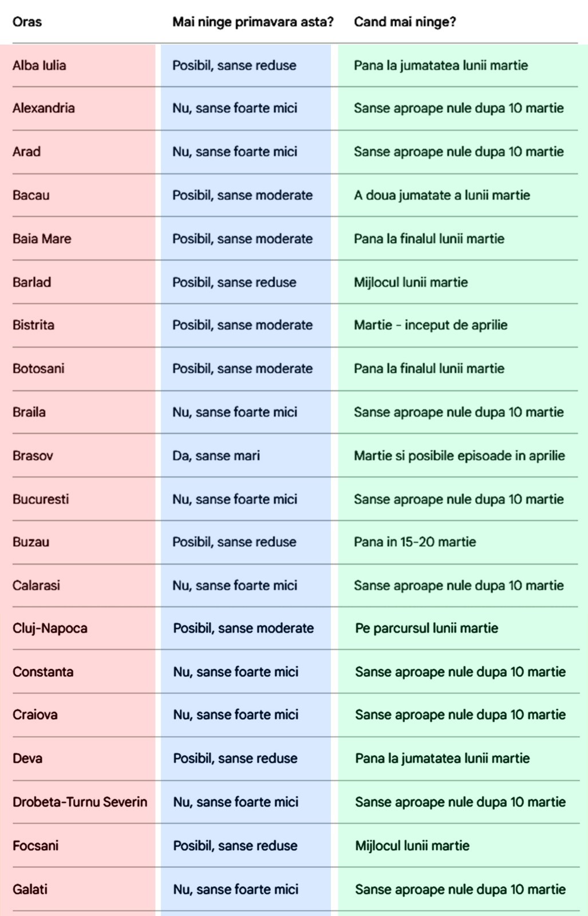The image size is (588, 916).
Task: Select the Alba Iulia city cell
Action: click(x=39, y=65)
